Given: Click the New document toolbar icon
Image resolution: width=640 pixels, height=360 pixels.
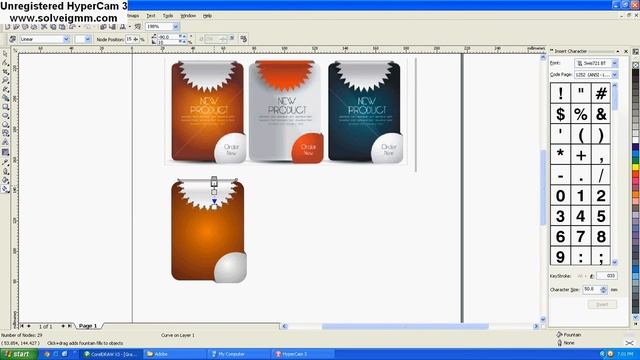Looking at the screenshot, I should 7,27.
